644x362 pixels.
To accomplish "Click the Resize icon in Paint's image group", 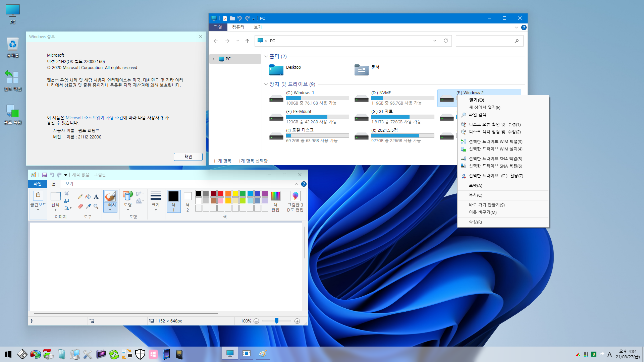I will click(67, 201).
